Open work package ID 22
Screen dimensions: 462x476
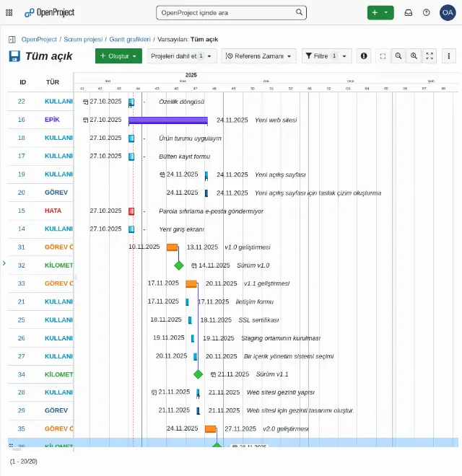[x=21, y=102]
